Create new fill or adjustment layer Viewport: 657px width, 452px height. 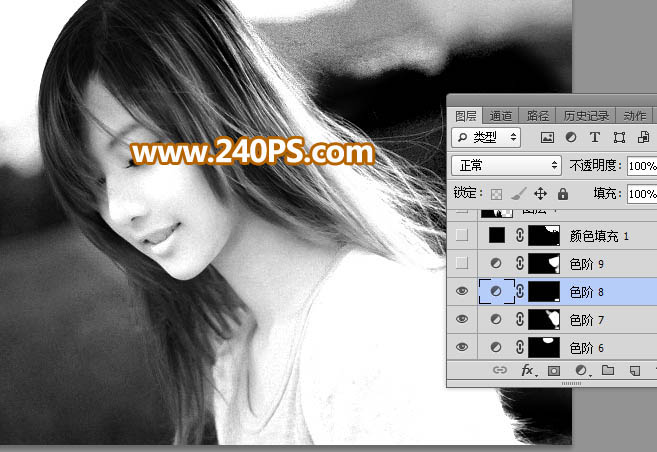tap(581, 370)
